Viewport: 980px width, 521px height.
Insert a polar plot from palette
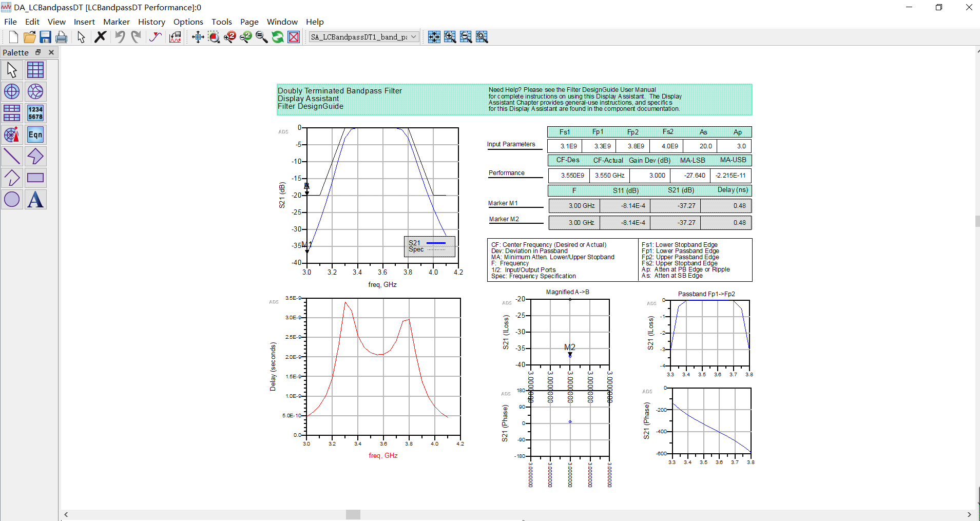12,91
